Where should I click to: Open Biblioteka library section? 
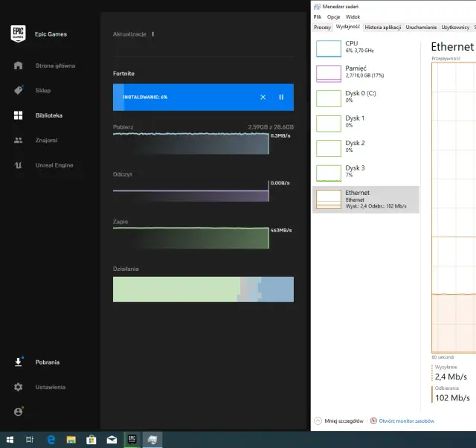48,115
